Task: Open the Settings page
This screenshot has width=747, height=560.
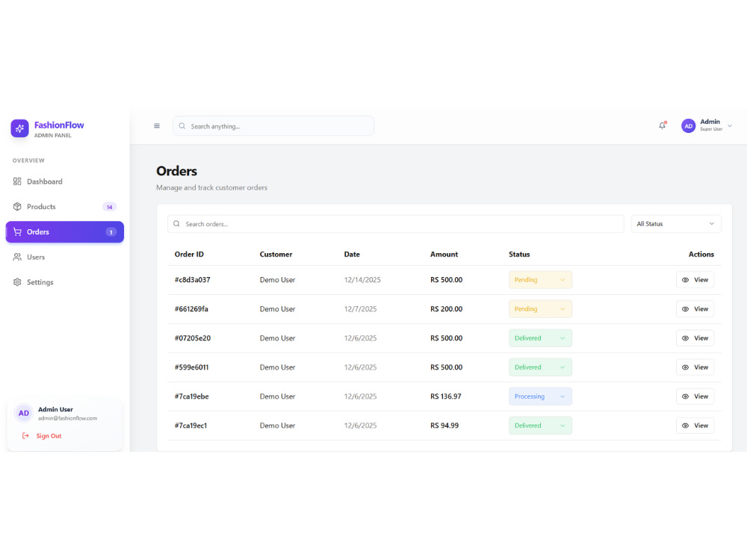Action: coord(64,282)
